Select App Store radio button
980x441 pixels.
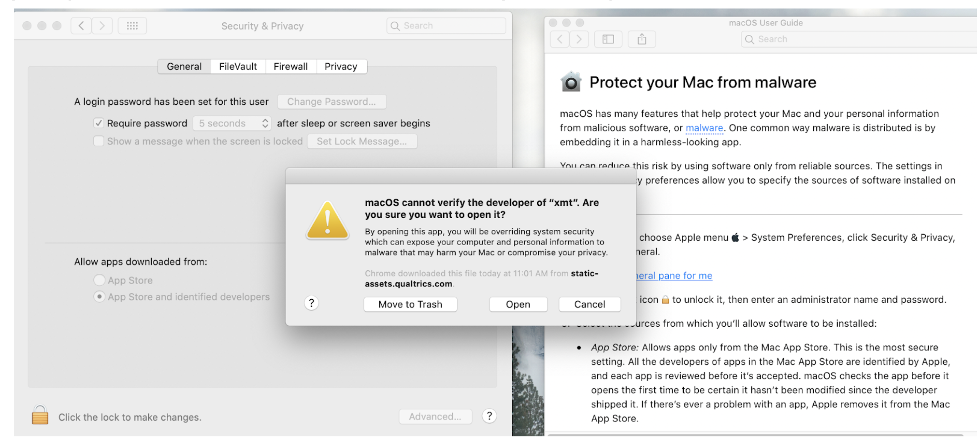[x=100, y=280]
